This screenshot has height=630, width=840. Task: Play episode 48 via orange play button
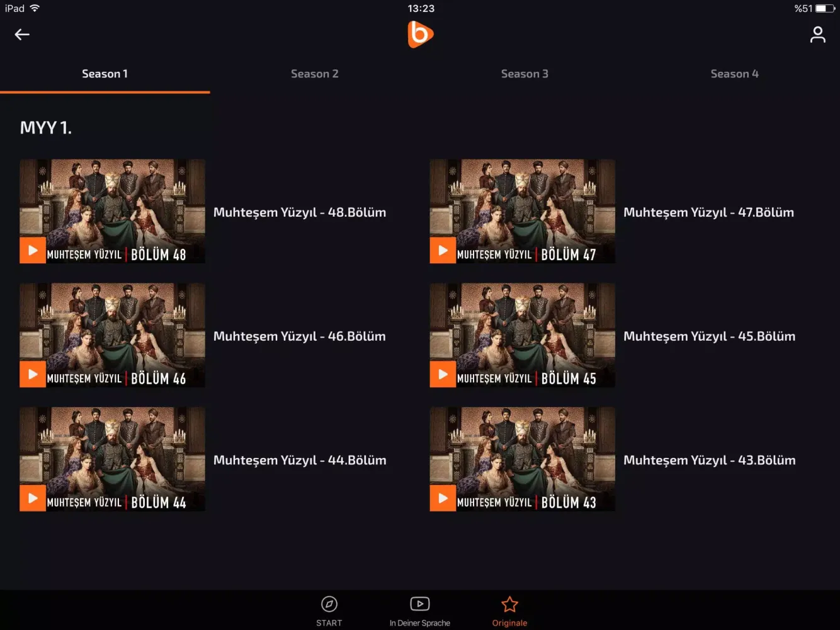(33, 250)
